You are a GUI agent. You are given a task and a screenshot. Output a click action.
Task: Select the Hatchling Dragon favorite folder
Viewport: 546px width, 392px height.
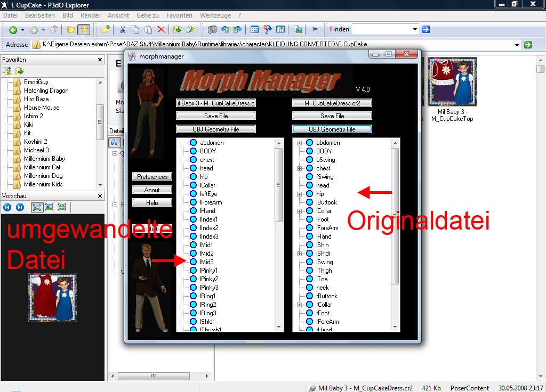[x=46, y=91]
